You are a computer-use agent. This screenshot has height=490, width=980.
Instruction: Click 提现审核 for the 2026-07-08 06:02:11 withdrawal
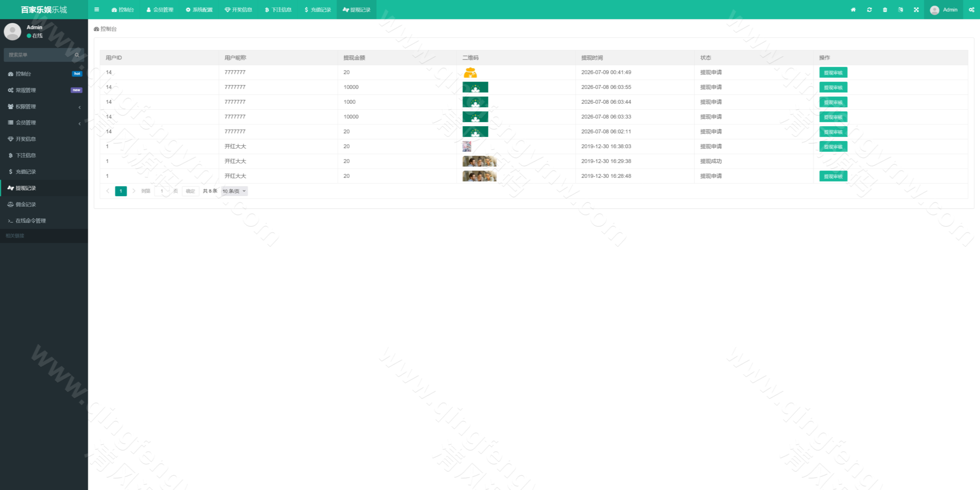click(x=833, y=132)
